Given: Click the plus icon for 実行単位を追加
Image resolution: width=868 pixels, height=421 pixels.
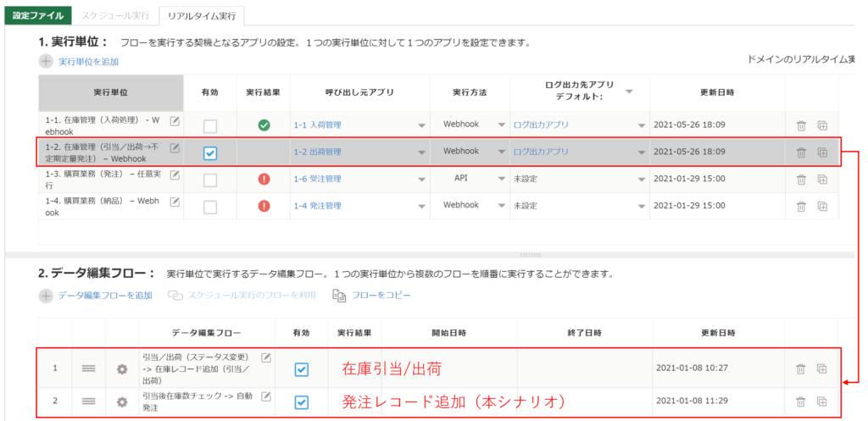Looking at the screenshot, I should [46, 61].
